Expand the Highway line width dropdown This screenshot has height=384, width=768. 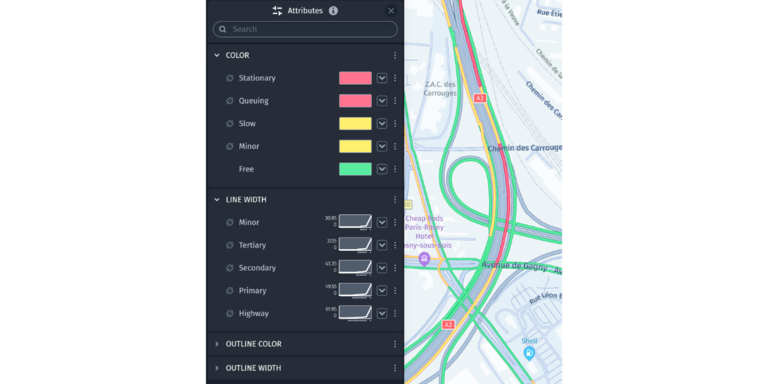(382, 313)
